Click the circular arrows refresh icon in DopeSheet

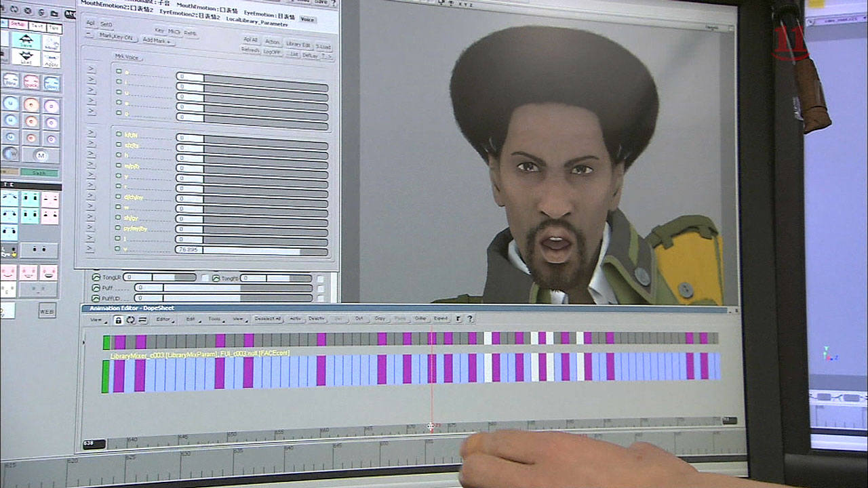[x=130, y=320]
